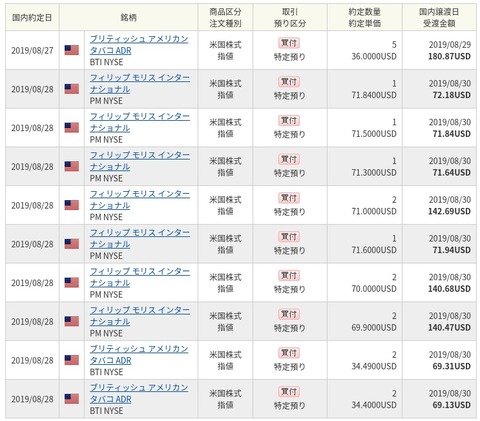Click the 買付 badge in the 140.47USD row
Screen dimensions: 480x421
click(x=289, y=314)
